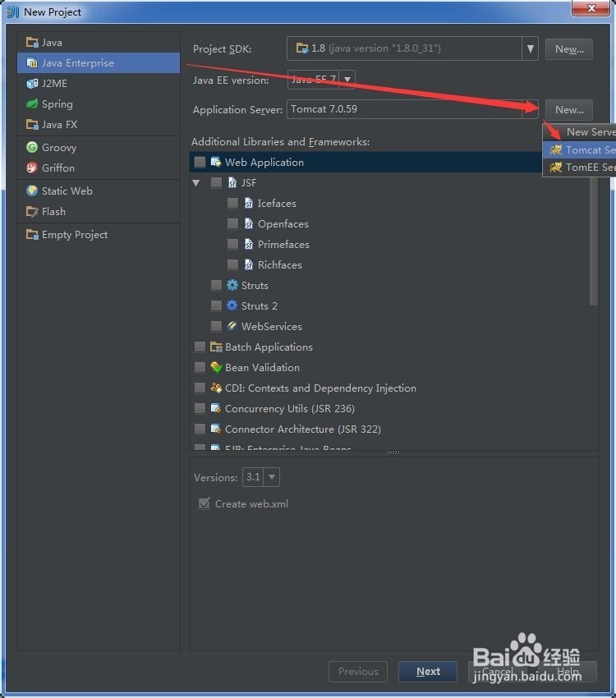This screenshot has height=698, width=616.
Task: Enable the Web Application checkbox
Action: (200, 162)
